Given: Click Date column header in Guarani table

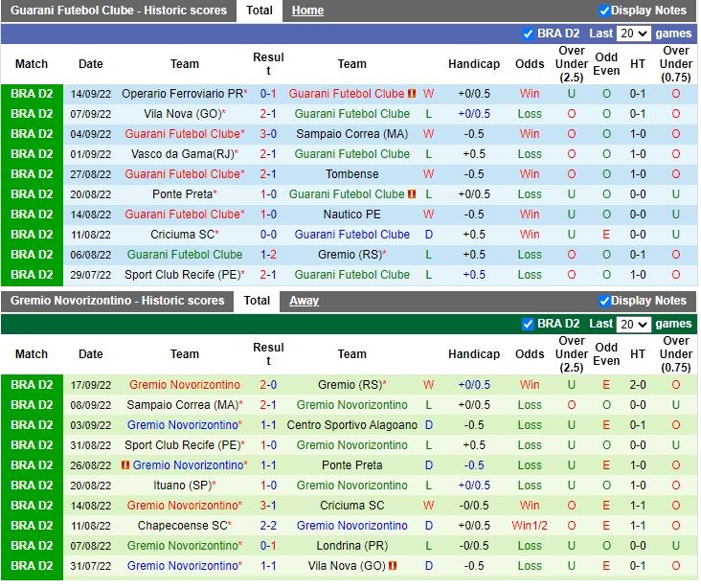Looking at the screenshot, I should [90, 64].
